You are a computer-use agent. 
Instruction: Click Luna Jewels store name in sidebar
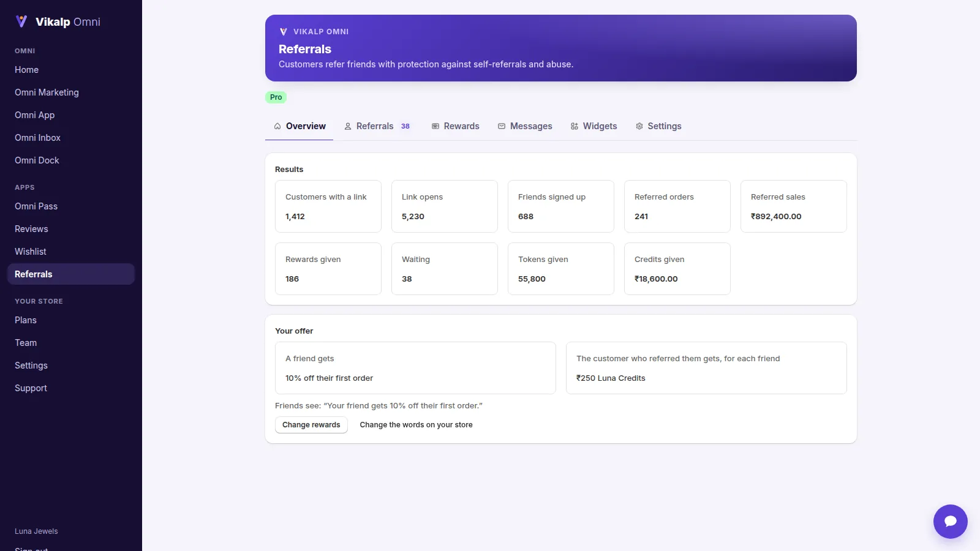pyautogui.click(x=36, y=531)
